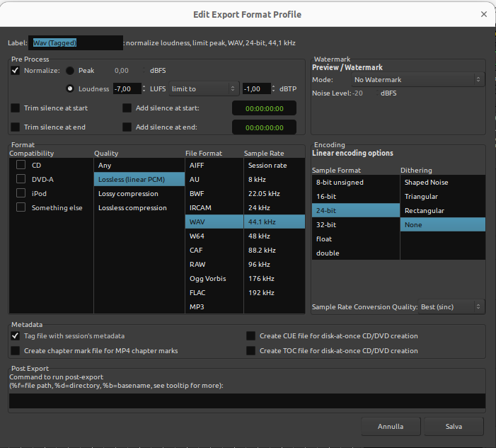This screenshot has width=496, height=448.
Task: Click the Label text field
Action: coord(75,43)
